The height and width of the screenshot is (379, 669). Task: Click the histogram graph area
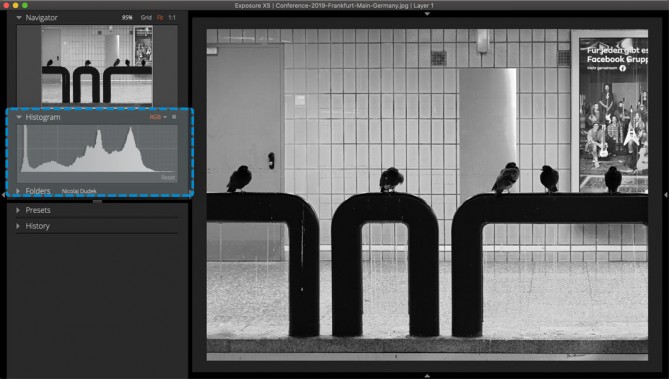[97, 149]
